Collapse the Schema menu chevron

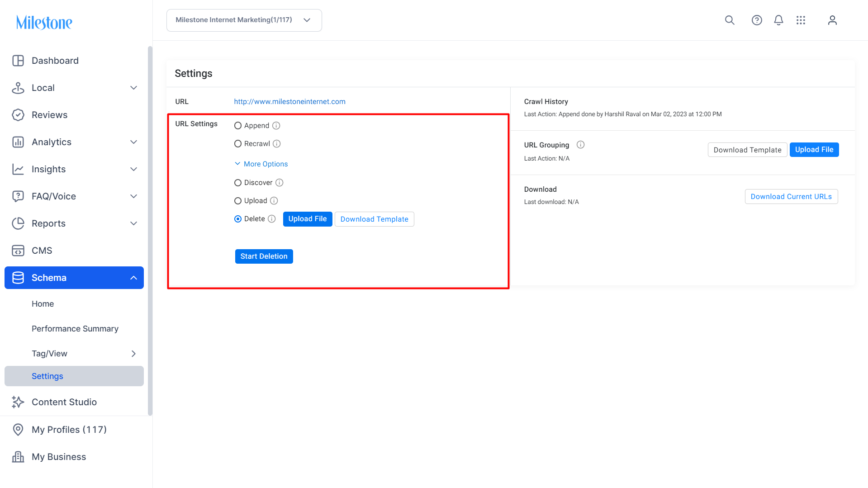tap(134, 278)
